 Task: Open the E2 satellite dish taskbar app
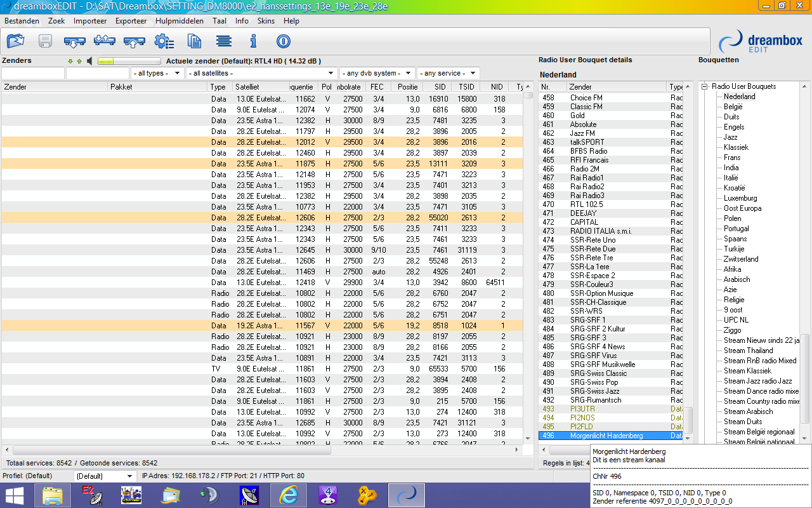[92, 495]
